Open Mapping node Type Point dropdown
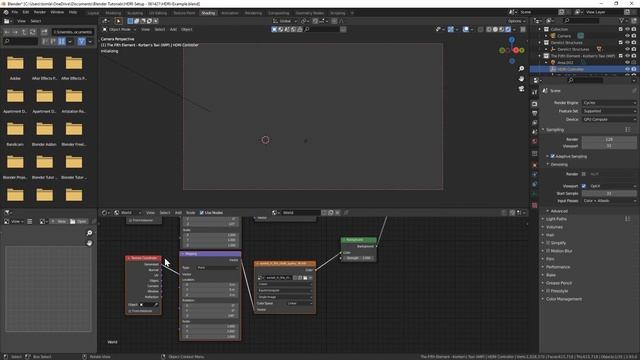 pos(217,268)
